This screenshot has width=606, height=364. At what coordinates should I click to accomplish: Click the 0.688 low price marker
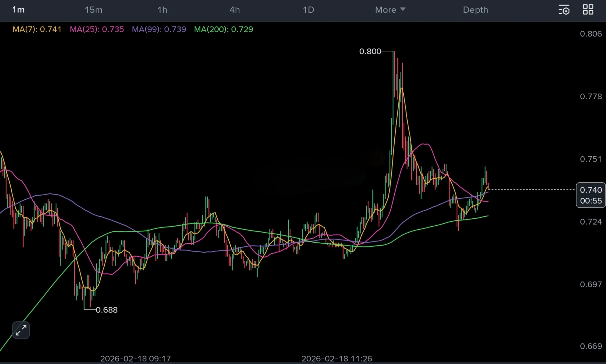point(107,310)
